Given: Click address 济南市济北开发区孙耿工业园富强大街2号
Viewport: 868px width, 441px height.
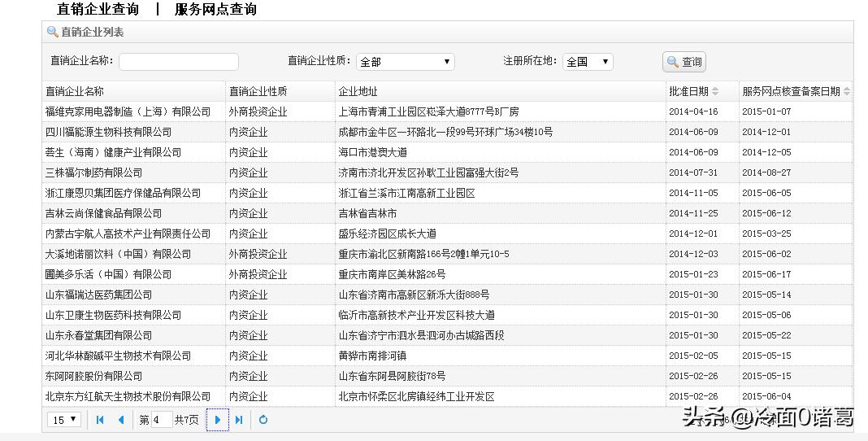Looking at the screenshot, I should coord(428,172).
